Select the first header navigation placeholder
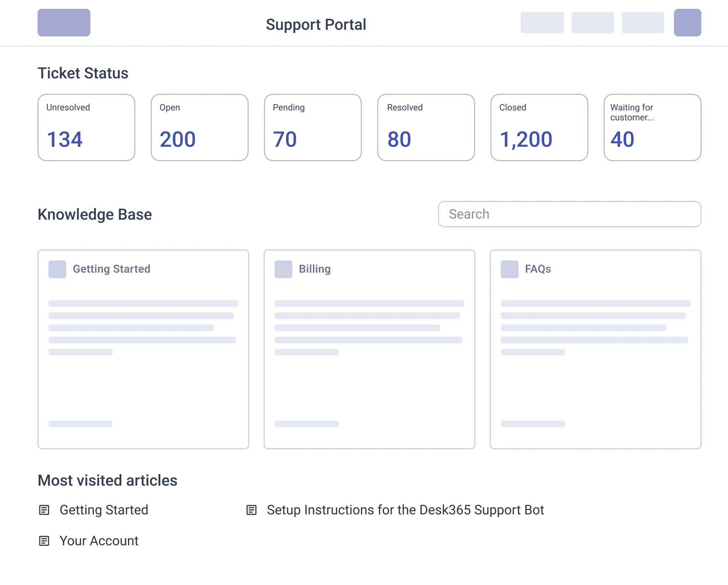Screen dimensions: 728x585 [x=542, y=23]
